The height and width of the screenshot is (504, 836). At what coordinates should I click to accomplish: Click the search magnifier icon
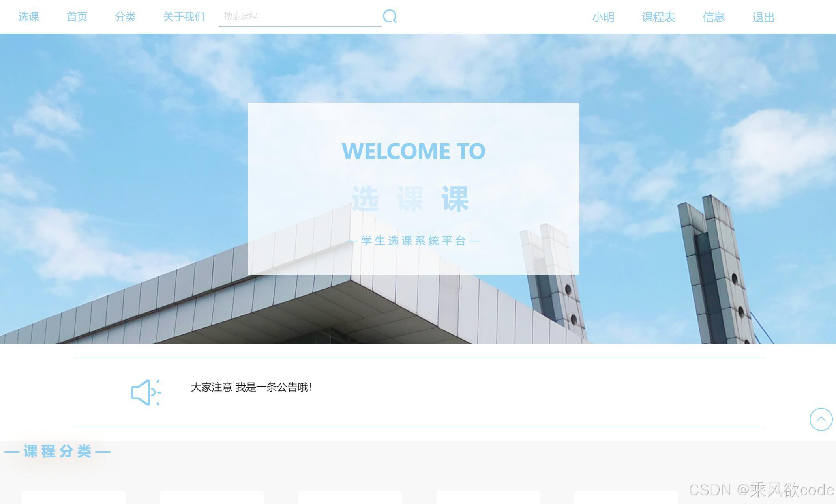pos(390,16)
